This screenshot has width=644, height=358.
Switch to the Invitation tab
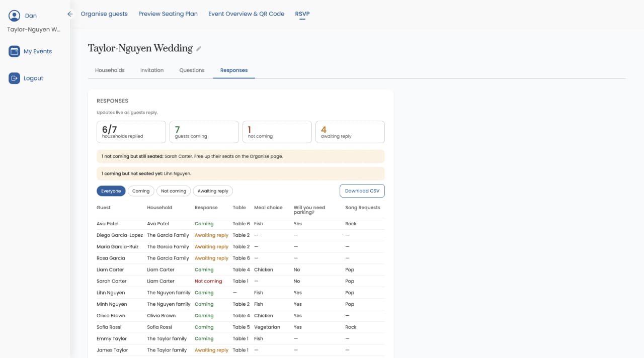click(152, 70)
